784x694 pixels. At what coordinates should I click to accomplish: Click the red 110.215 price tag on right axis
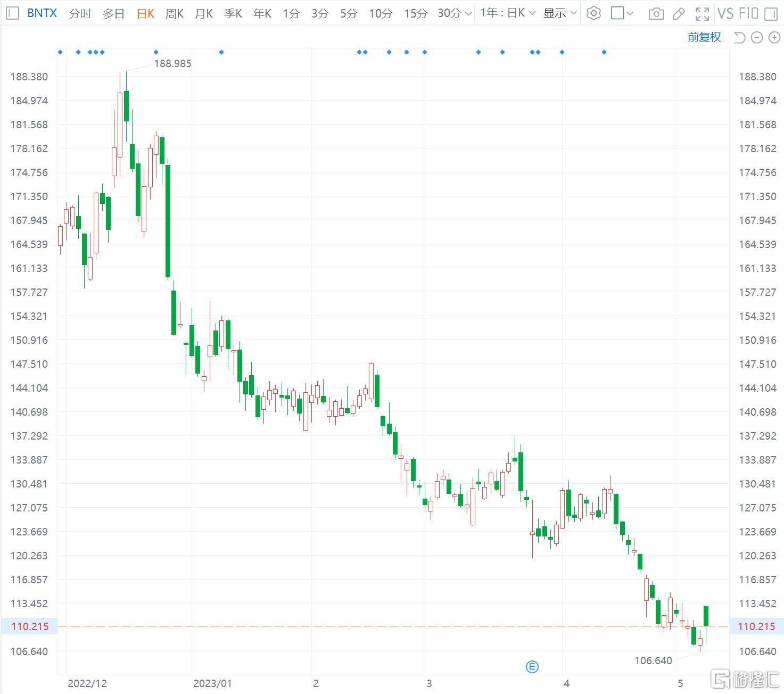(x=756, y=626)
